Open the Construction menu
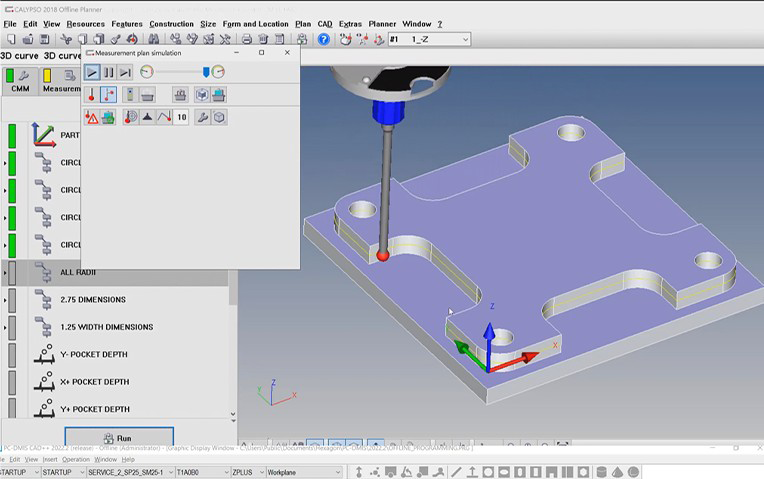 pyautogui.click(x=171, y=23)
